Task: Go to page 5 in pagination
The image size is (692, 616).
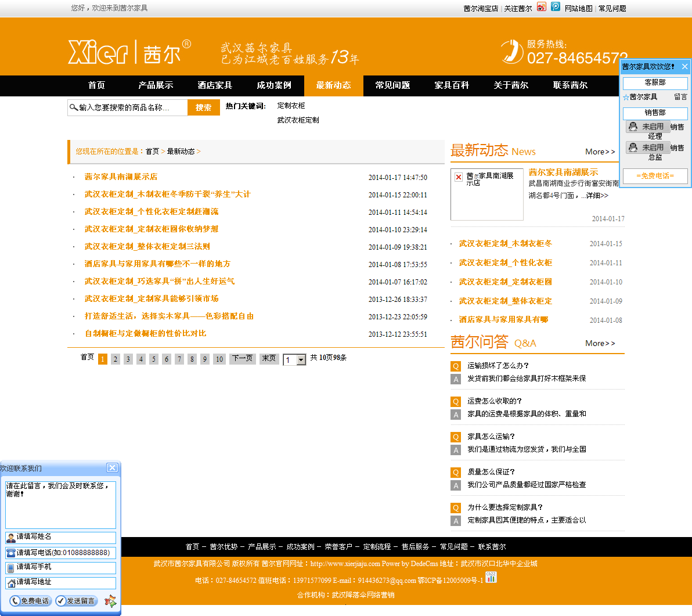Action: (154, 359)
